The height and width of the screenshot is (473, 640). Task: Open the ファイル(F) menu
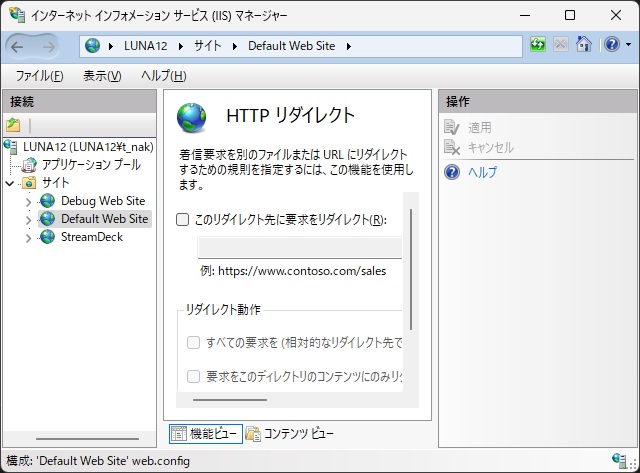click(39, 76)
